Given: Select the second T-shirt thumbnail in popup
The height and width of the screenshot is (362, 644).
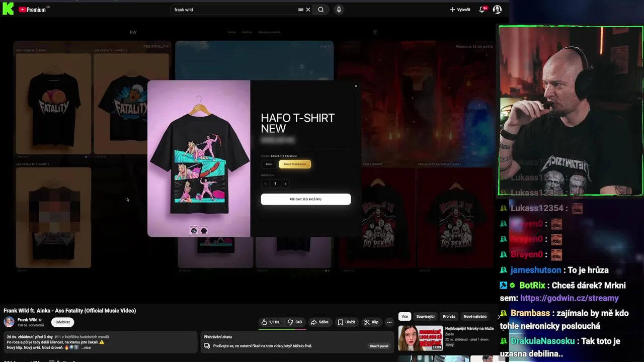Looking at the screenshot, I should pyautogui.click(x=204, y=230).
